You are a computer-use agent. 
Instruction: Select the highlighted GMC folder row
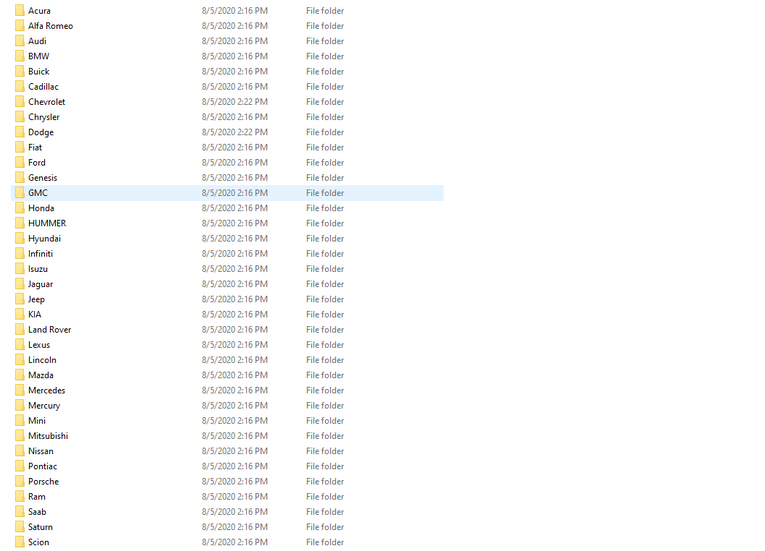(x=227, y=193)
